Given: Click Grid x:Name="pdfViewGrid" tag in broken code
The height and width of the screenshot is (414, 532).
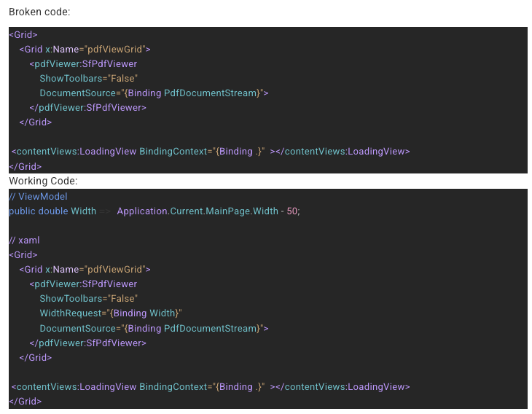Looking at the screenshot, I should [x=85, y=49].
